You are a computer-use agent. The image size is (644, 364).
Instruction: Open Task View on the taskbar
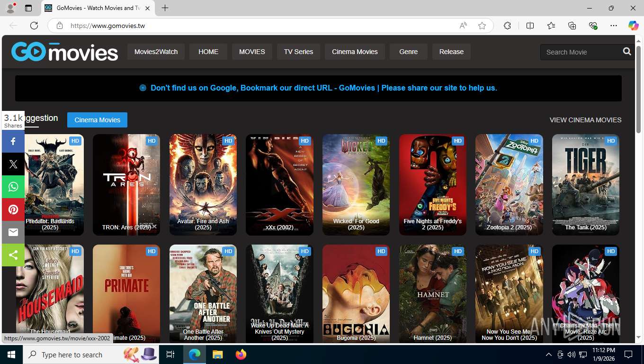[x=170, y=355]
